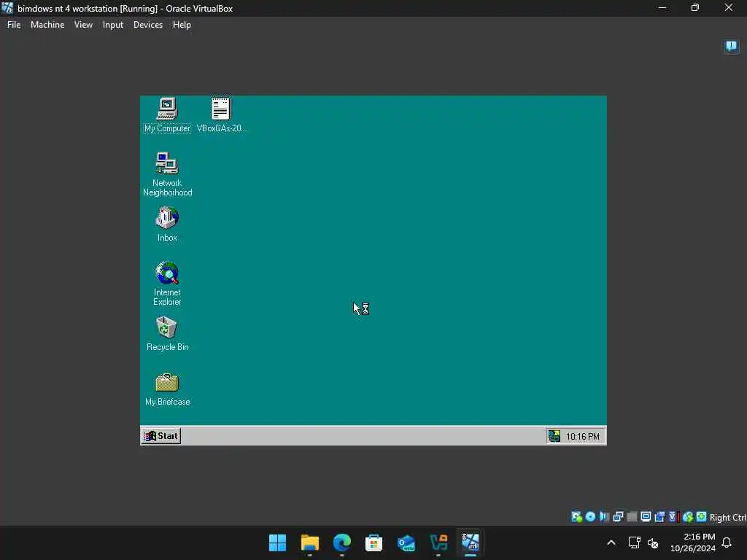Open the VirtualBox notification center icon
Screen dimensions: 747x560
click(731, 46)
